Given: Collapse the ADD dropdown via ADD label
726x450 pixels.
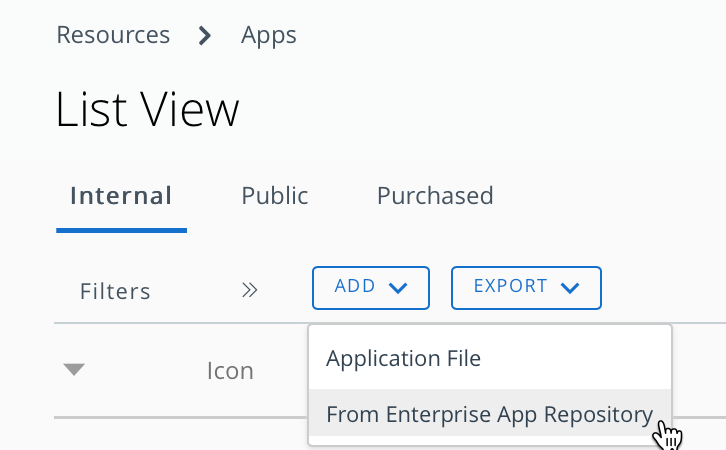Looking at the screenshot, I should pos(355,287).
